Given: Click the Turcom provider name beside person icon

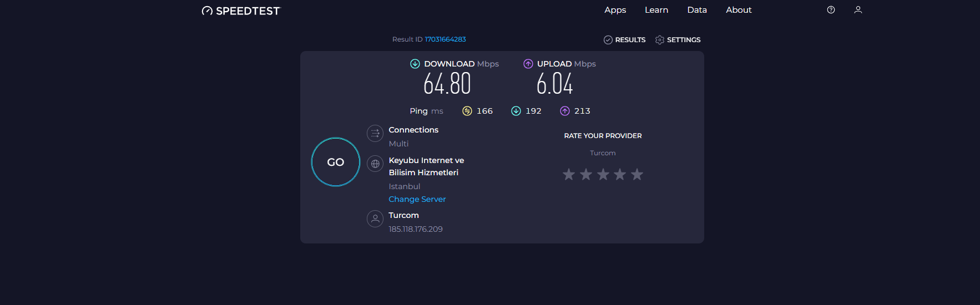Looking at the screenshot, I should tap(403, 215).
